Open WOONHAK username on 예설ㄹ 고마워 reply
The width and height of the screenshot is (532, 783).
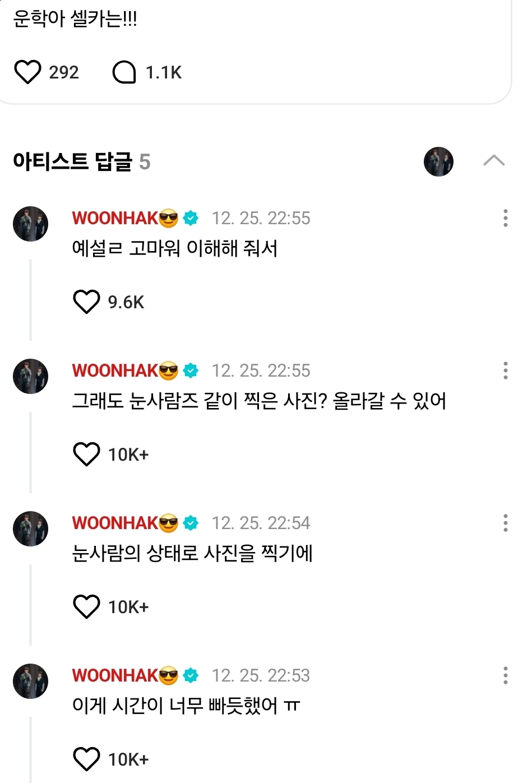coord(115,218)
